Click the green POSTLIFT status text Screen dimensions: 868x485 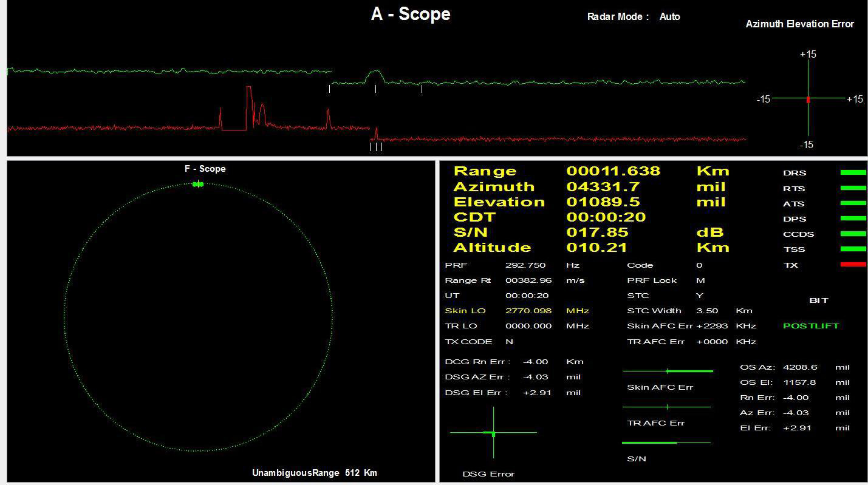[811, 326]
